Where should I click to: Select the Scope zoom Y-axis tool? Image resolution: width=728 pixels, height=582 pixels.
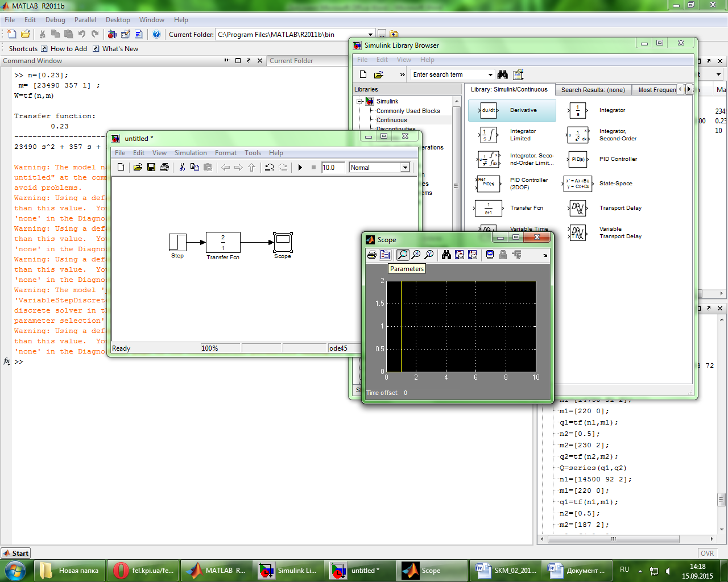pos(429,255)
